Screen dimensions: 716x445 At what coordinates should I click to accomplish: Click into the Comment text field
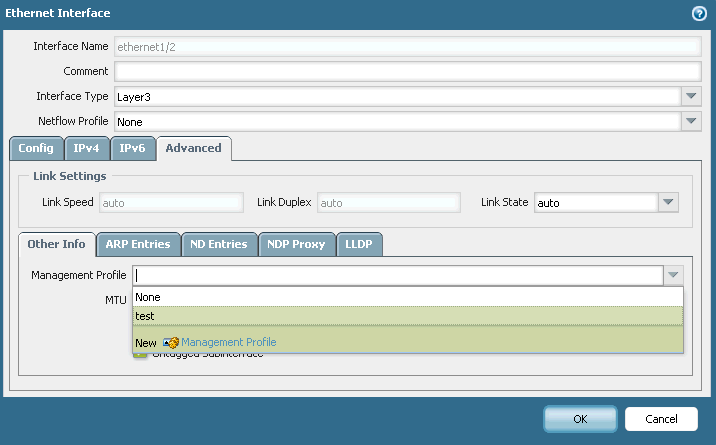click(x=408, y=71)
